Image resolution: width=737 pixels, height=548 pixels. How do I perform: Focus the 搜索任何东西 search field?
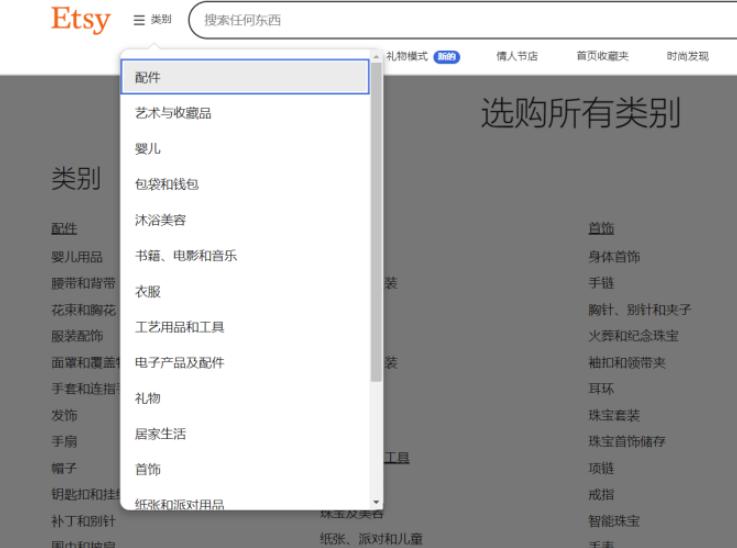coord(463,20)
